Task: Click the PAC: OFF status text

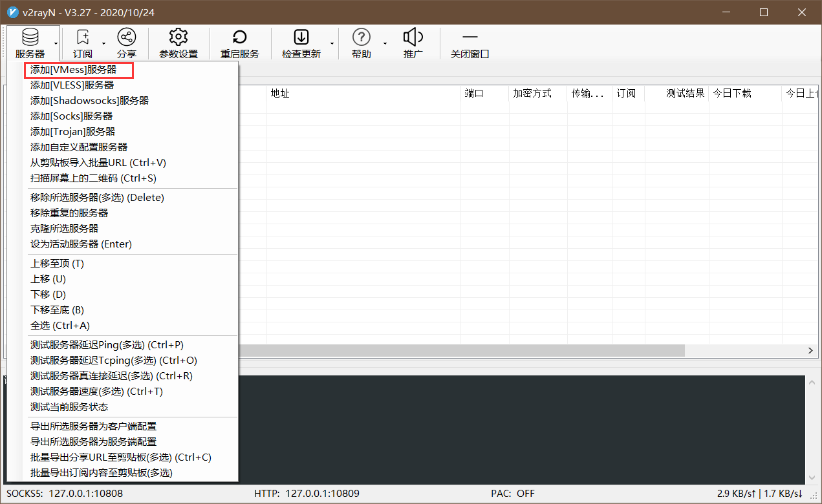Action: click(x=513, y=494)
